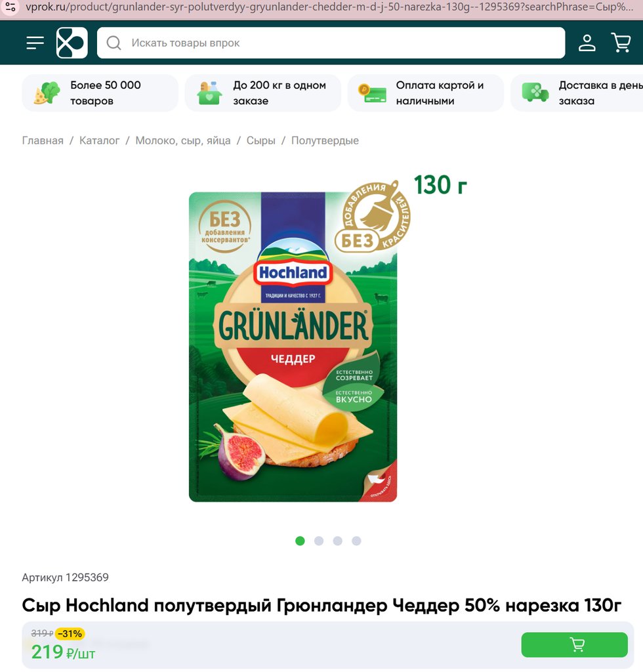The image size is (643, 672).
Task: Open Каталог breadcrumb link
Action: [99, 140]
